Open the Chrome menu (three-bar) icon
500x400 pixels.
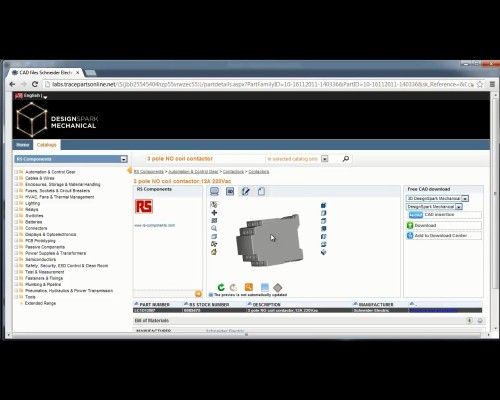[x=492, y=84]
